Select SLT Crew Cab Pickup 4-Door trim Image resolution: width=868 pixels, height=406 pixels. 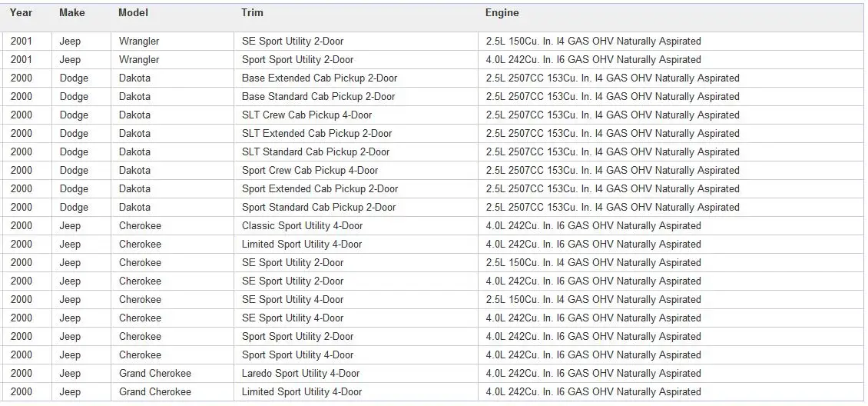[x=306, y=115]
